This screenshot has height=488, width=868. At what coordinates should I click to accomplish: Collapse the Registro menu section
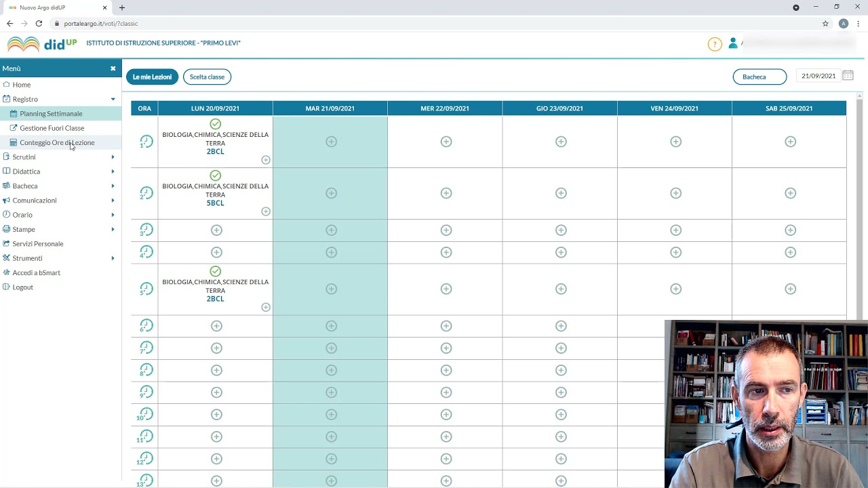click(x=113, y=100)
